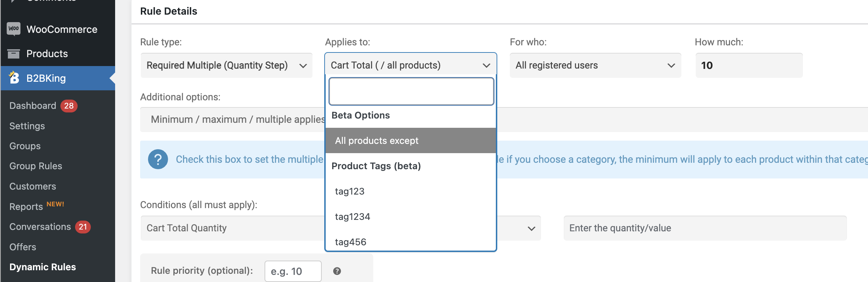The image size is (868, 282).
Task: Click the help icon beside Rule priority
Action: 337,271
